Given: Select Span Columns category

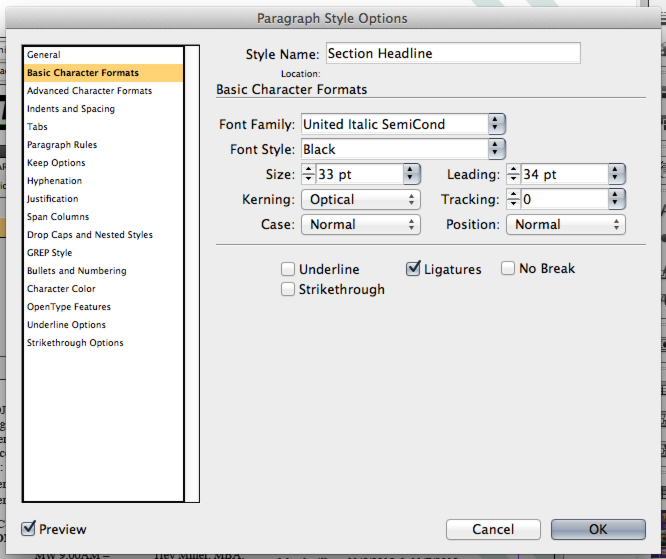Looking at the screenshot, I should [103, 217].
